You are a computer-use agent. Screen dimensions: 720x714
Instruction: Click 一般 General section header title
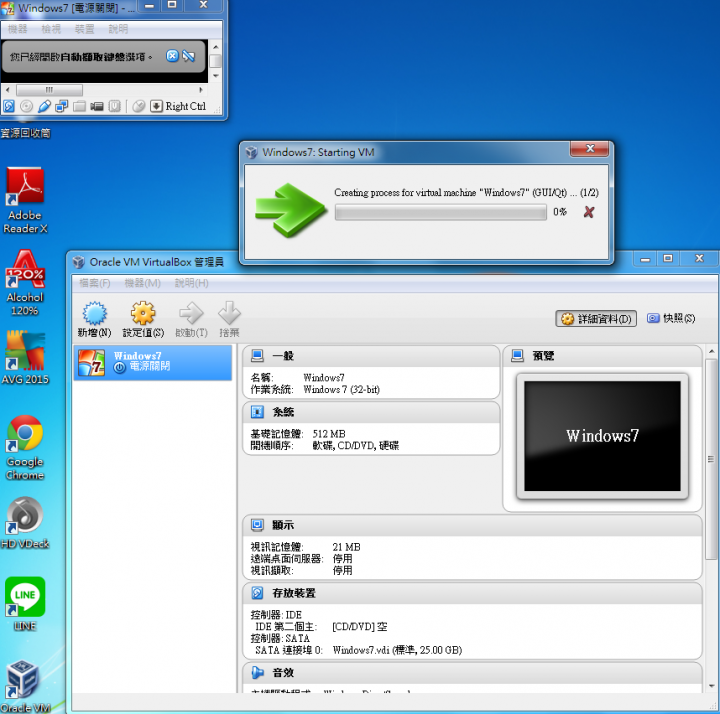(283, 356)
